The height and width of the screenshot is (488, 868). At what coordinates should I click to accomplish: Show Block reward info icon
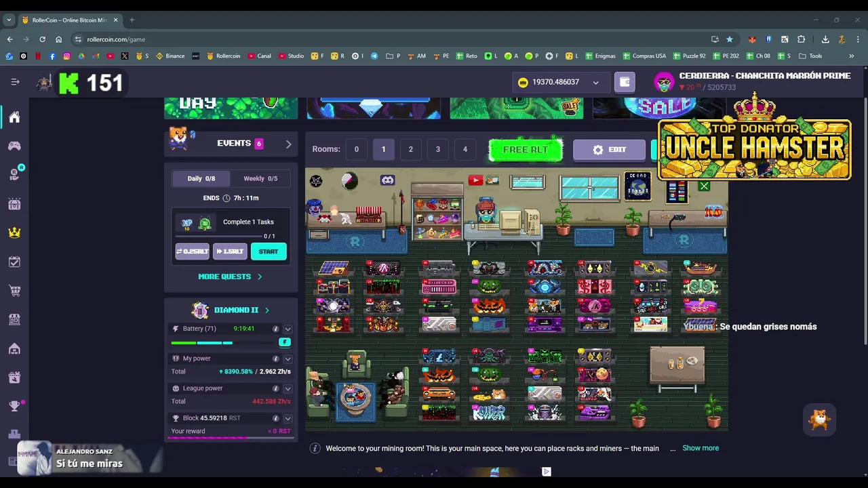(275, 418)
